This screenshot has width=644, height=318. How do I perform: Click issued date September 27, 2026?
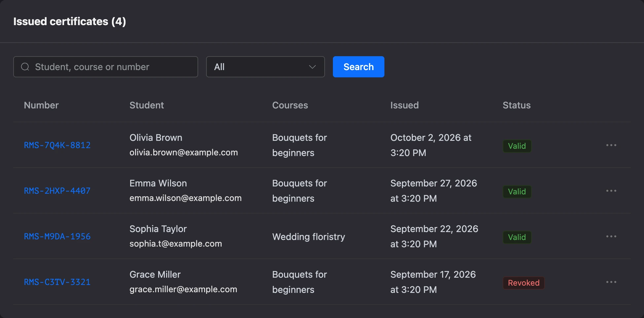pyautogui.click(x=434, y=191)
